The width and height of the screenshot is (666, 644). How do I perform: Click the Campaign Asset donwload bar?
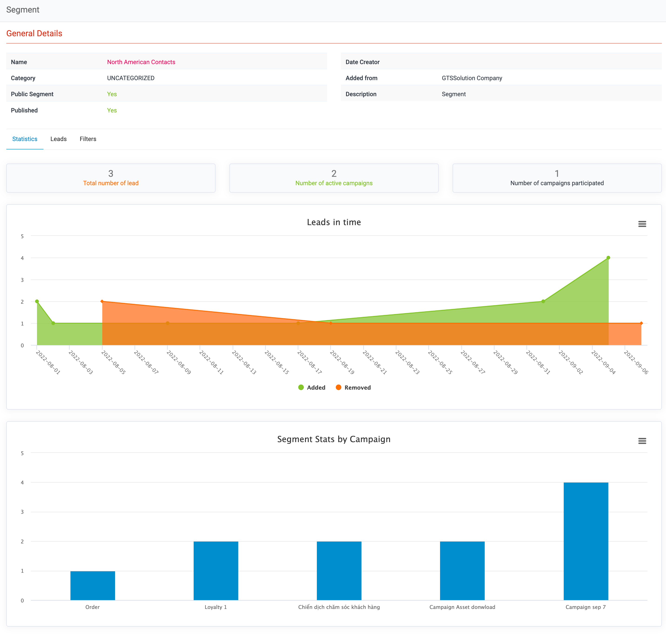[462, 571]
